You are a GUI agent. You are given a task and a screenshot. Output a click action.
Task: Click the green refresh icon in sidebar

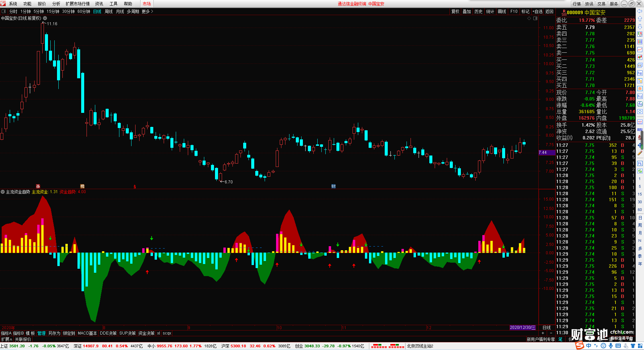point(640,171)
